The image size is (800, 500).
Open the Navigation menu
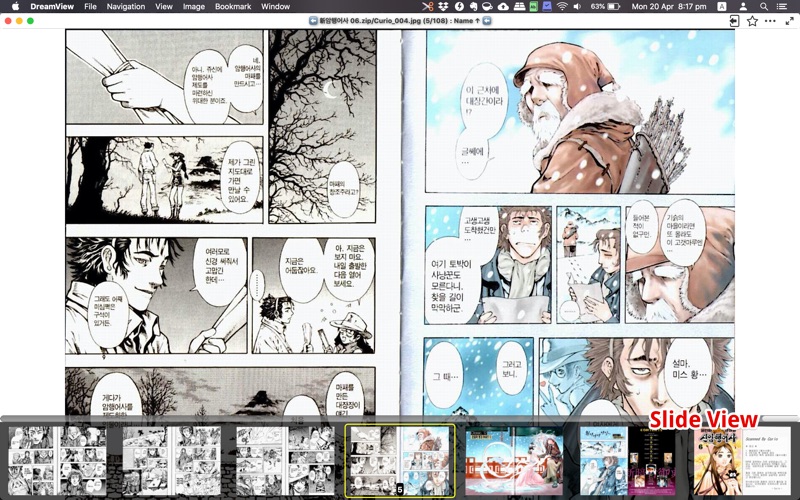click(x=126, y=7)
